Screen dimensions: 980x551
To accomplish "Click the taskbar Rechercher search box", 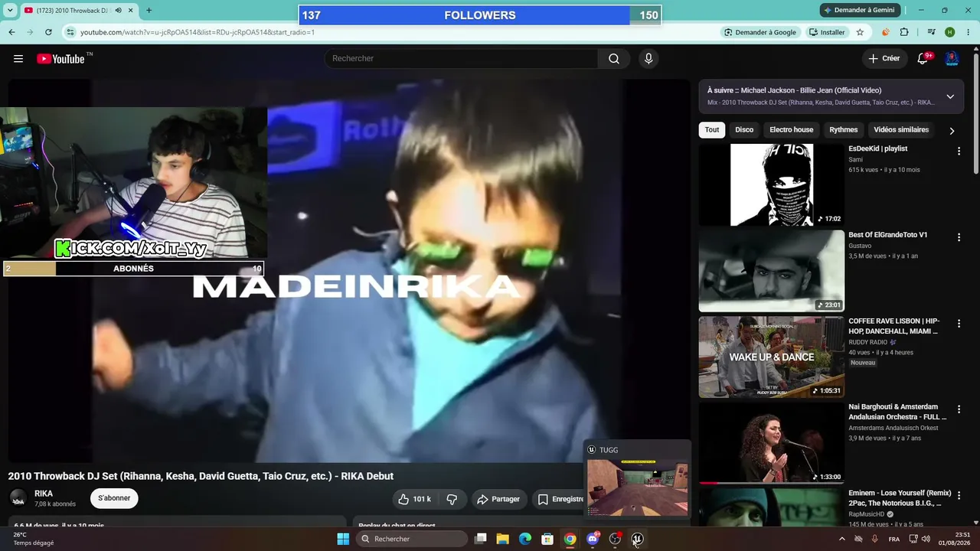I will click(x=412, y=539).
